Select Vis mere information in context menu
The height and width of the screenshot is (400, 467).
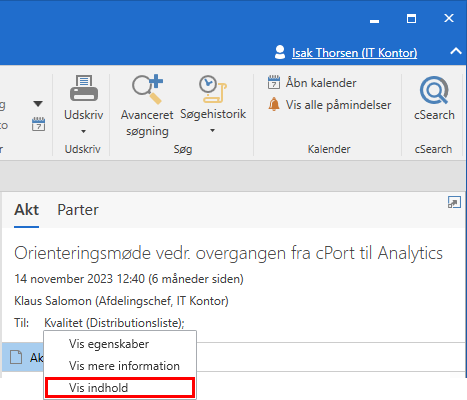120,366
